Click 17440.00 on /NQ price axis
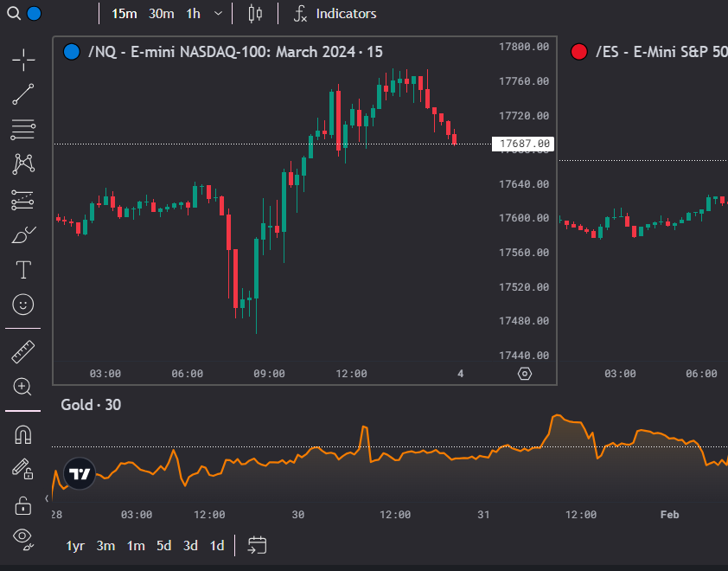Image resolution: width=728 pixels, height=571 pixels. 524,356
